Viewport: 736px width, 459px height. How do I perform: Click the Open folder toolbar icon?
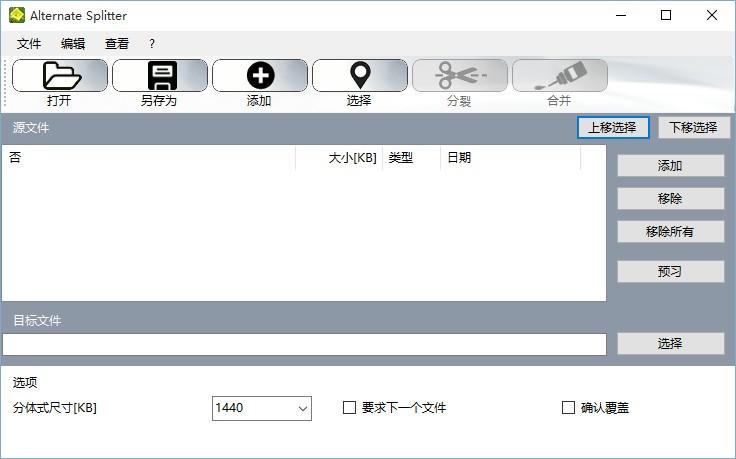pos(60,76)
